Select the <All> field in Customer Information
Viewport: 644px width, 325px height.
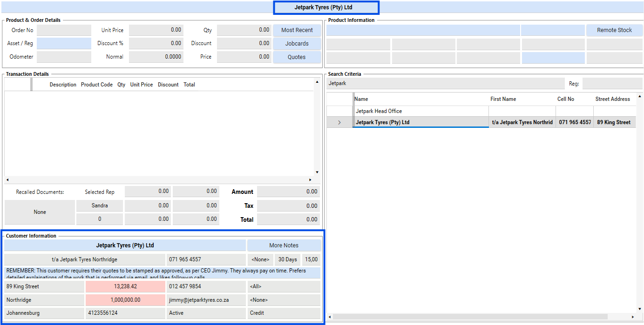[x=284, y=286]
